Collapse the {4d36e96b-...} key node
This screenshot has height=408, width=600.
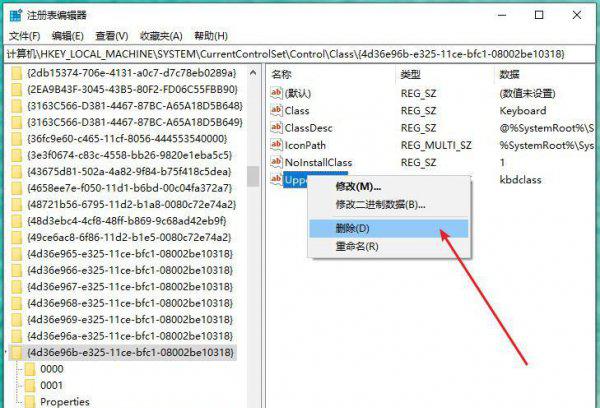(6, 353)
